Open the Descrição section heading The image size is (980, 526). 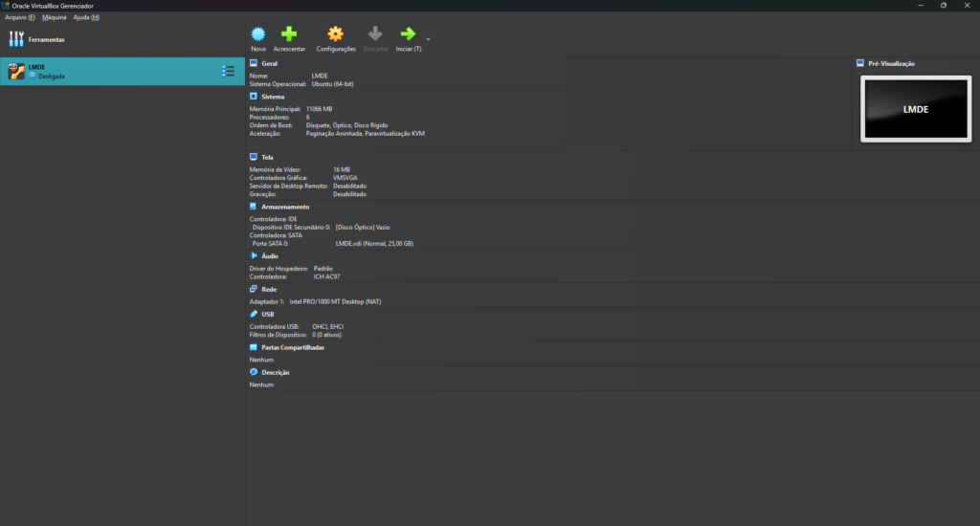click(275, 372)
